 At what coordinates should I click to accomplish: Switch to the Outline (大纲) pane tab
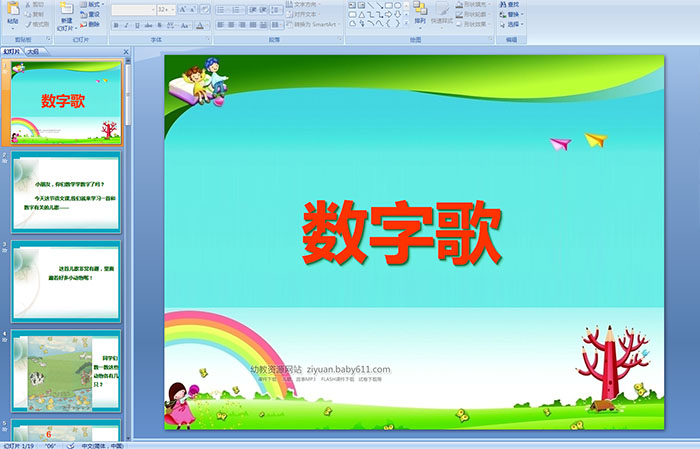pos(33,52)
